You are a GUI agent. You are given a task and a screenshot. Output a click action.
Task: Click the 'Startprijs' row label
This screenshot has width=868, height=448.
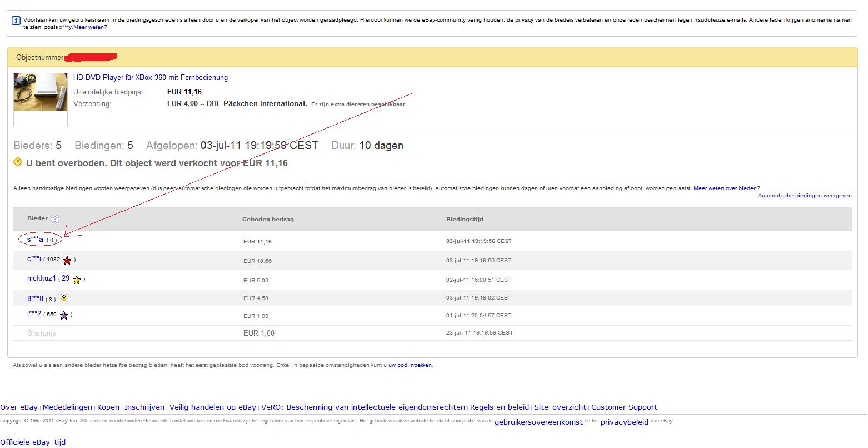[x=42, y=333]
